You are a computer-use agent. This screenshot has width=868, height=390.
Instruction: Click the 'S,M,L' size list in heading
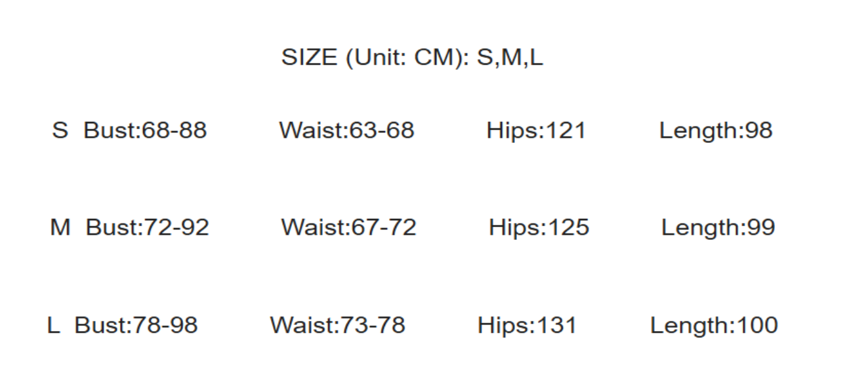tap(510, 58)
